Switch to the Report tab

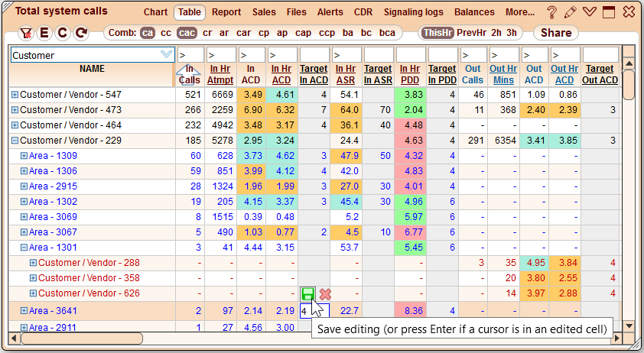[226, 12]
